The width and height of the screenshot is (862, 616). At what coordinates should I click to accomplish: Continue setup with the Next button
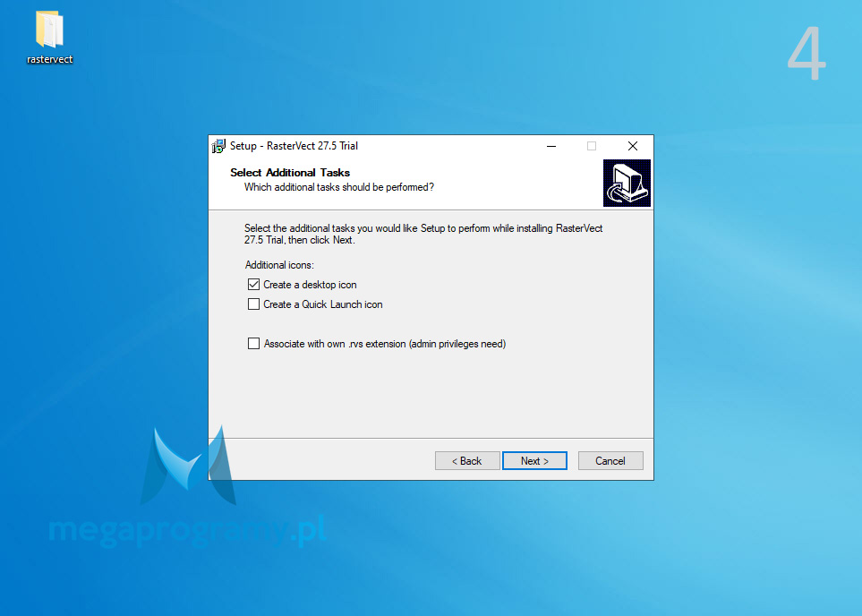click(534, 461)
